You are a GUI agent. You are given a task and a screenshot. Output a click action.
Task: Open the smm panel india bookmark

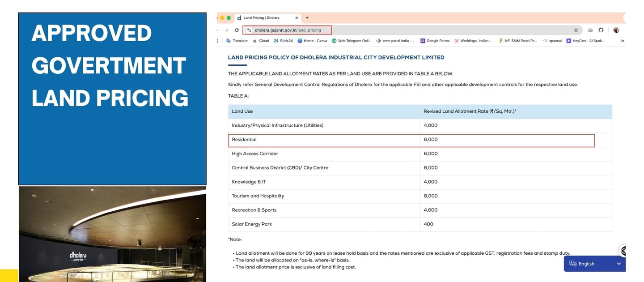395,41
